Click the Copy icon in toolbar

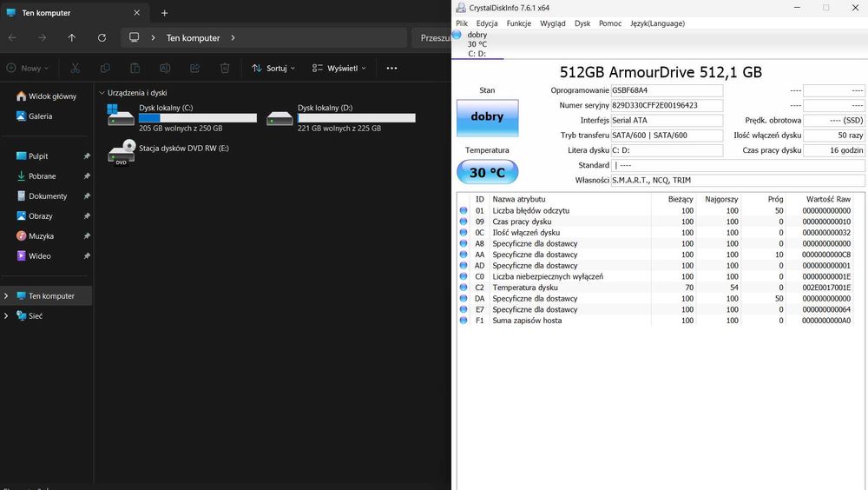pyautogui.click(x=105, y=68)
